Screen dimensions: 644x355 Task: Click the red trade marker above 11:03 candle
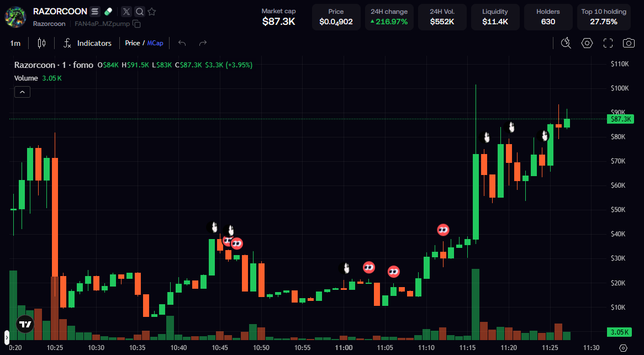[369, 268]
